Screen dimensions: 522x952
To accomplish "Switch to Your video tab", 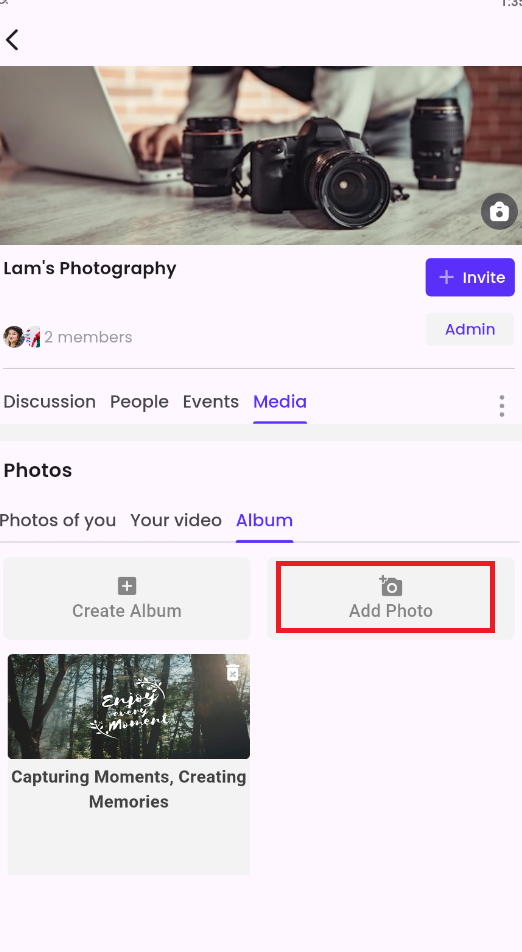I will click(x=176, y=520).
